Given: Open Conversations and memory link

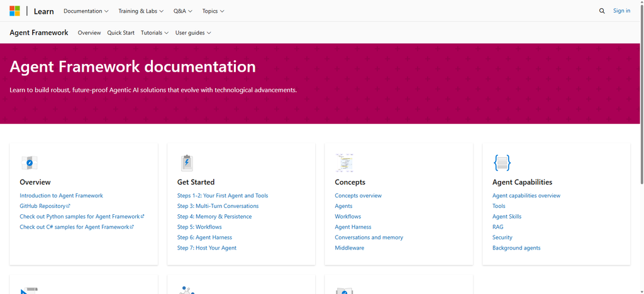Looking at the screenshot, I should pos(369,237).
